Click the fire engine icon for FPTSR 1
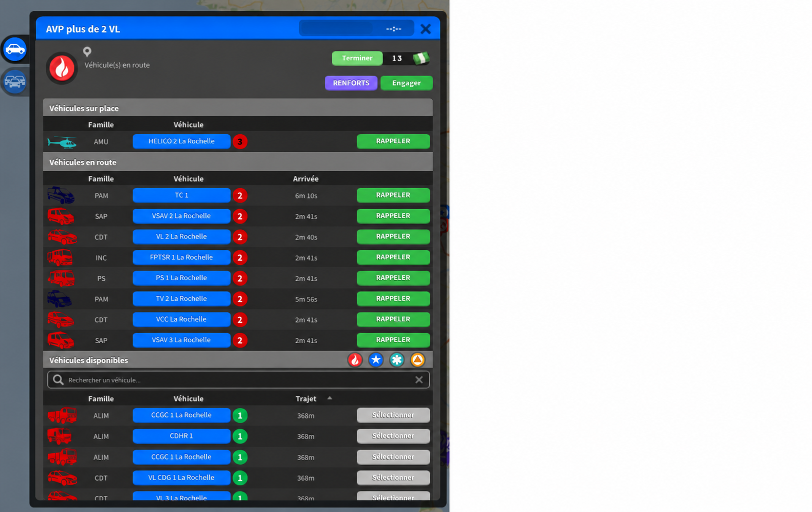The image size is (812, 512). pos(61,257)
